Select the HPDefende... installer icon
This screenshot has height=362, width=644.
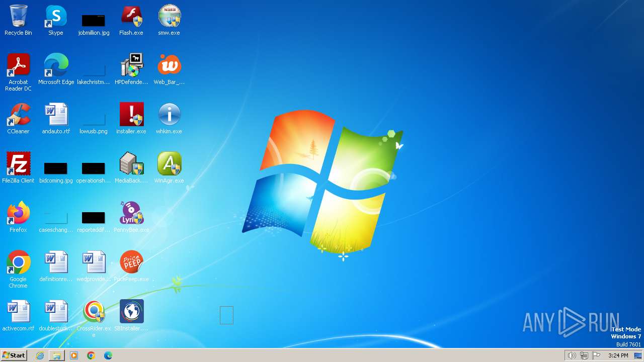[131, 69]
